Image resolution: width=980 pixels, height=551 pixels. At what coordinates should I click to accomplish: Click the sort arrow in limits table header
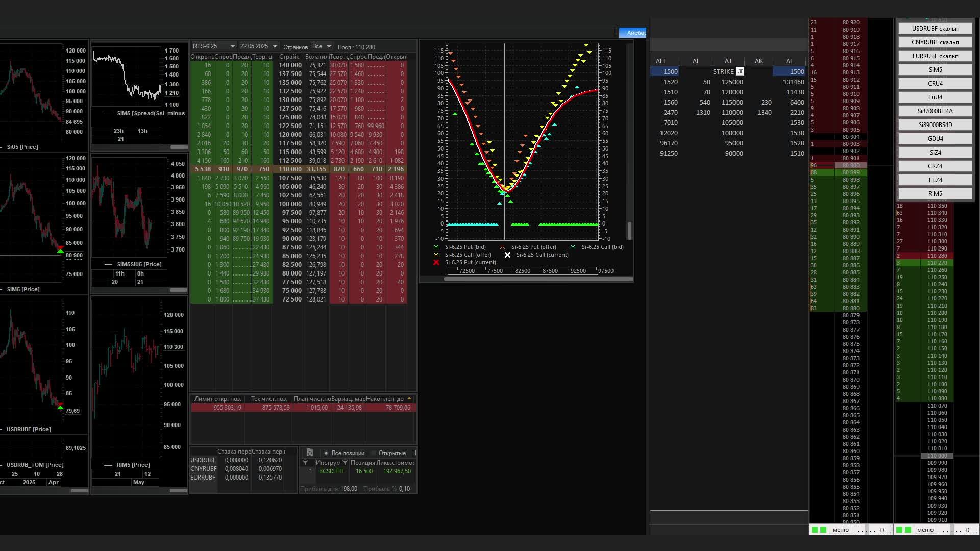coord(409,398)
